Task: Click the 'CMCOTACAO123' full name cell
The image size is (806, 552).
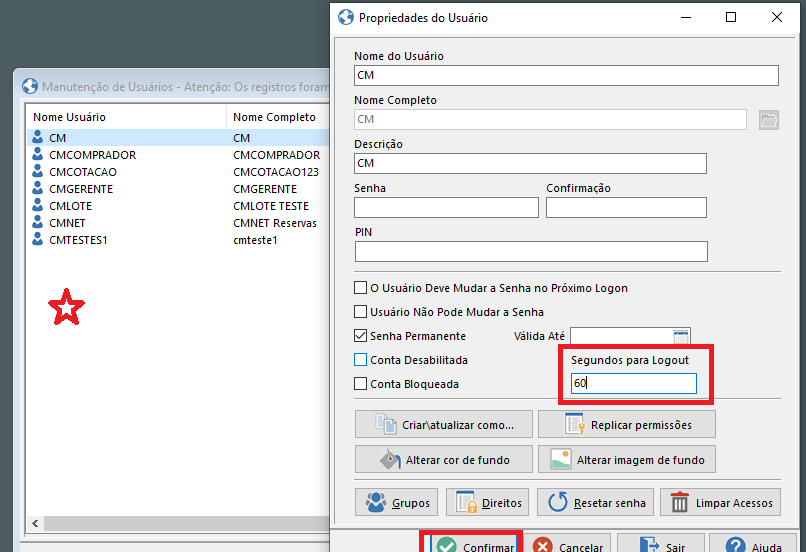Action: point(276,172)
